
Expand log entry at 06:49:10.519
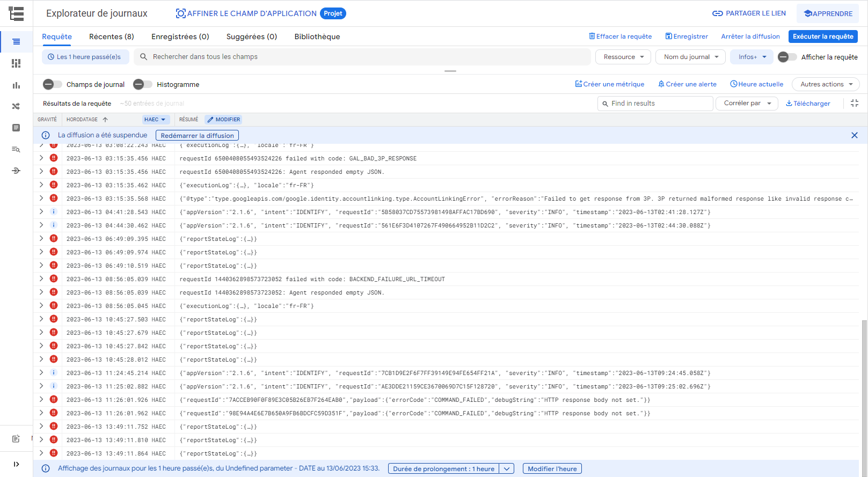click(41, 265)
